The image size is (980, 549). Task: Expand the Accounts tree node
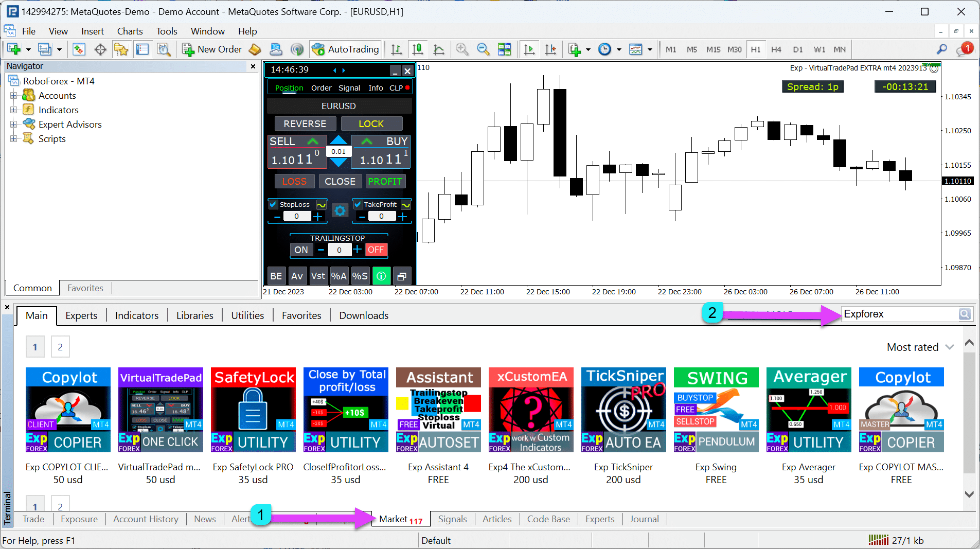pos(14,96)
